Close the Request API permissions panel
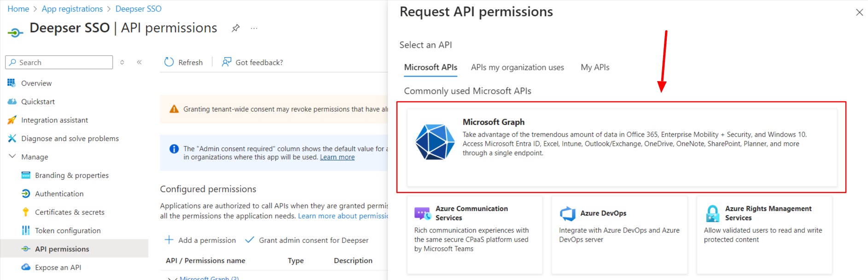 pos(859,12)
